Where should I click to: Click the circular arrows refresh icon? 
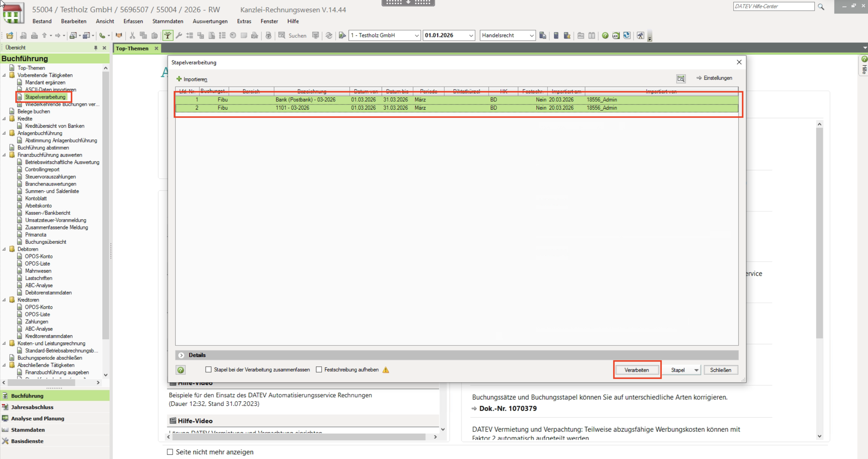(329, 35)
